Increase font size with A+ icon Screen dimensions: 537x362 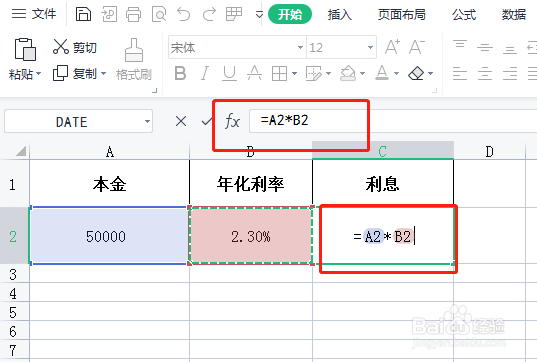(392, 47)
